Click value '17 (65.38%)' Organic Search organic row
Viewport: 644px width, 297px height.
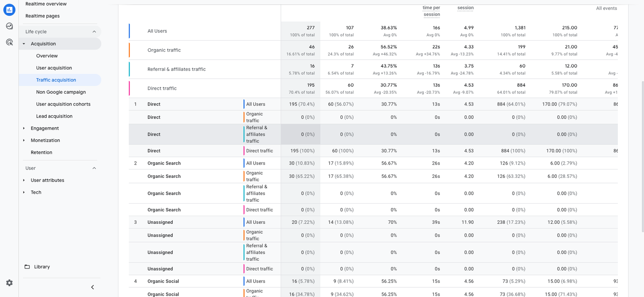[341, 176]
